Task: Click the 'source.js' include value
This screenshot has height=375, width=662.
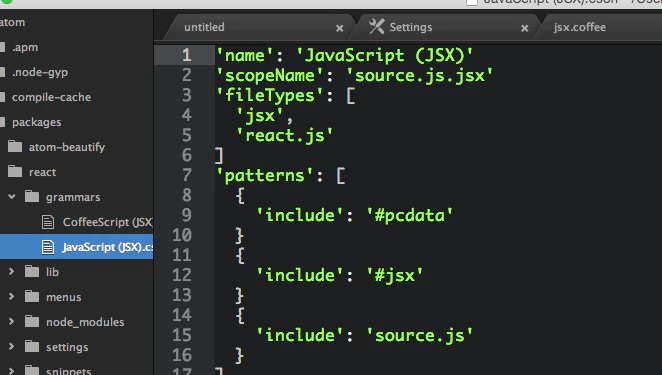Action: 419,335
